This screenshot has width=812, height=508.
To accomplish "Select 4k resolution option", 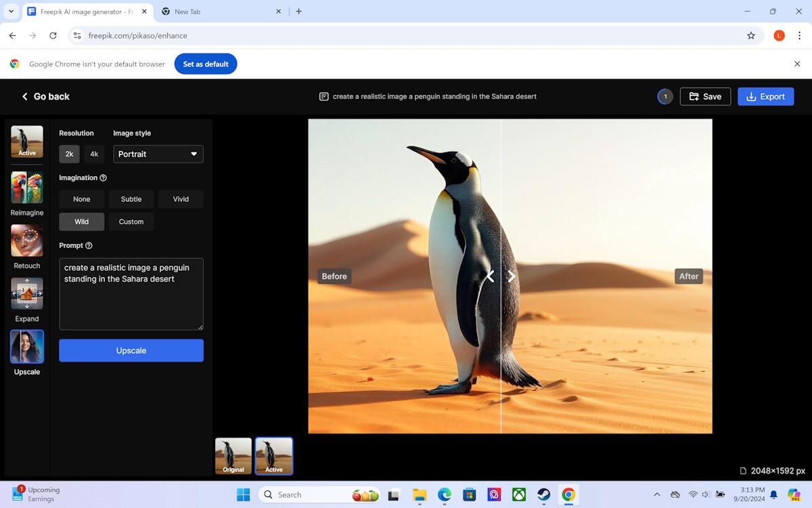I will point(94,154).
